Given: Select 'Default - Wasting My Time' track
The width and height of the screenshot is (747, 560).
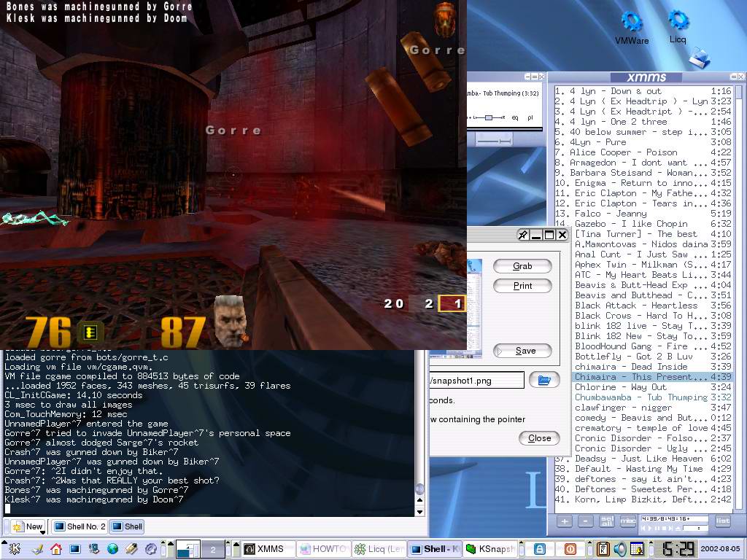Looking at the screenshot, I should coord(643,469).
